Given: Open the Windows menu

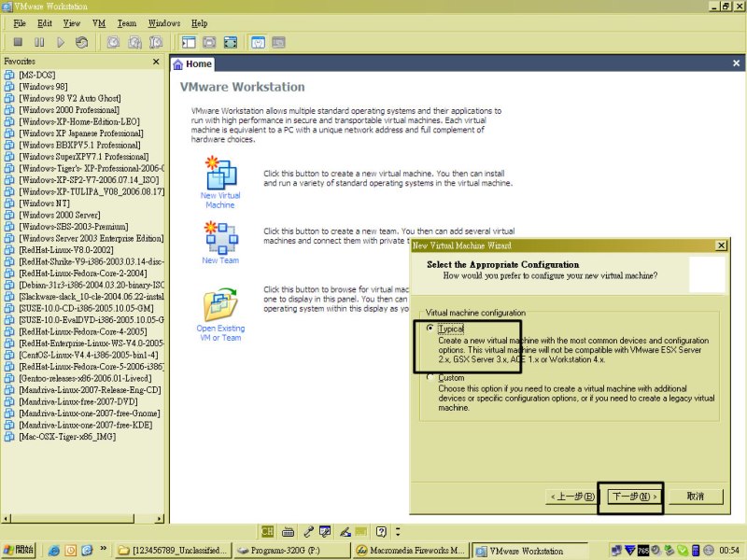Looking at the screenshot, I should 164,23.
